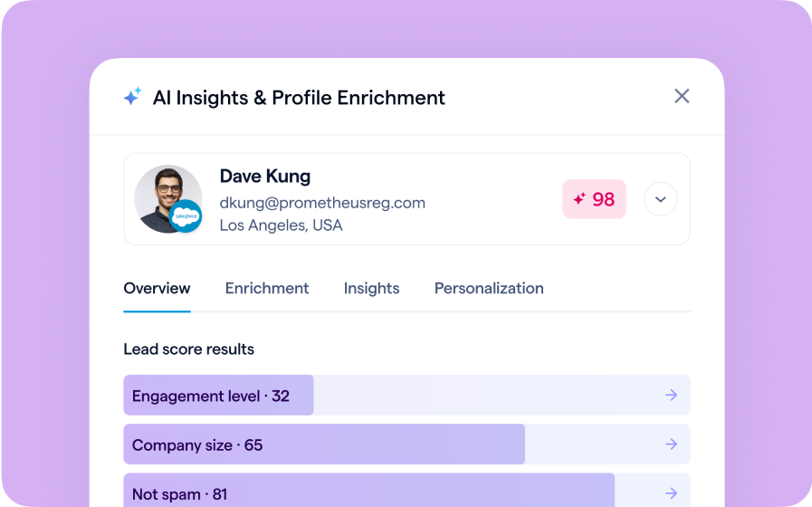Click the Los Angeles, USA location text
Image resolution: width=812 pixels, height=507 pixels.
coord(281,225)
